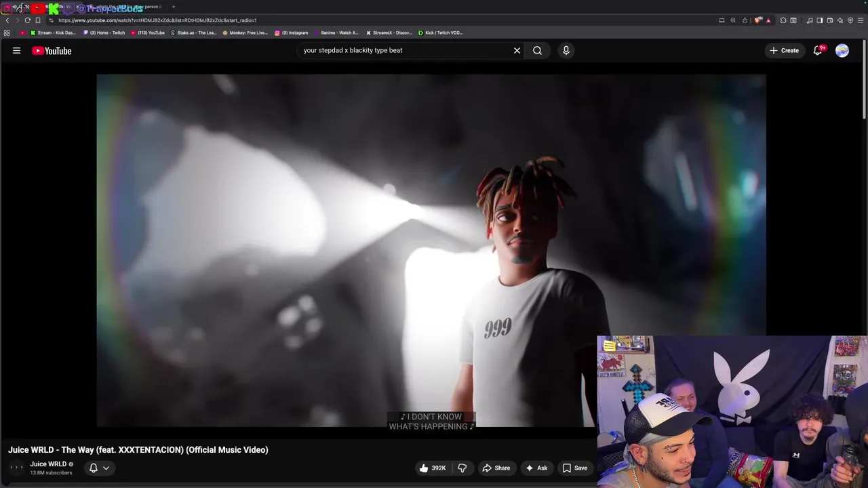Switch to the pinned Twitch tab
This screenshot has width=868, height=488.
[68, 7]
